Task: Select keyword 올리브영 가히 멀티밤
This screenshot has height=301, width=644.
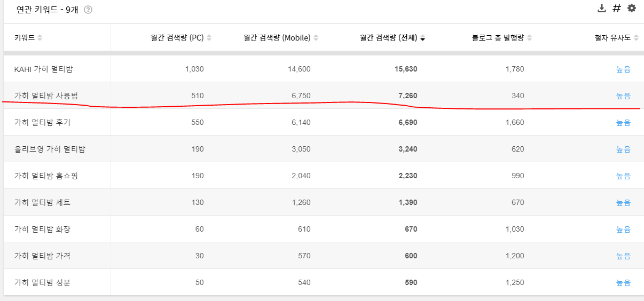Action: [50, 149]
